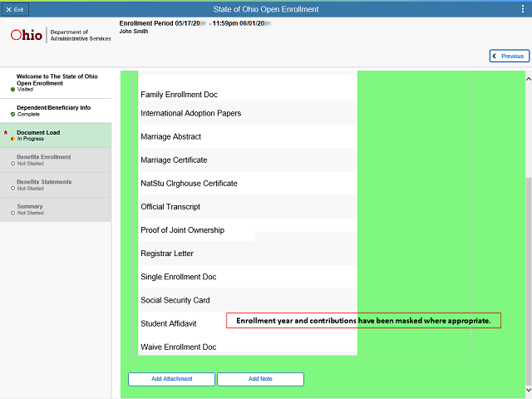Image resolution: width=532 pixels, height=399 pixels.
Task: Open the three-dot actions menu
Action: pyautogui.click(x=521, y=9)
